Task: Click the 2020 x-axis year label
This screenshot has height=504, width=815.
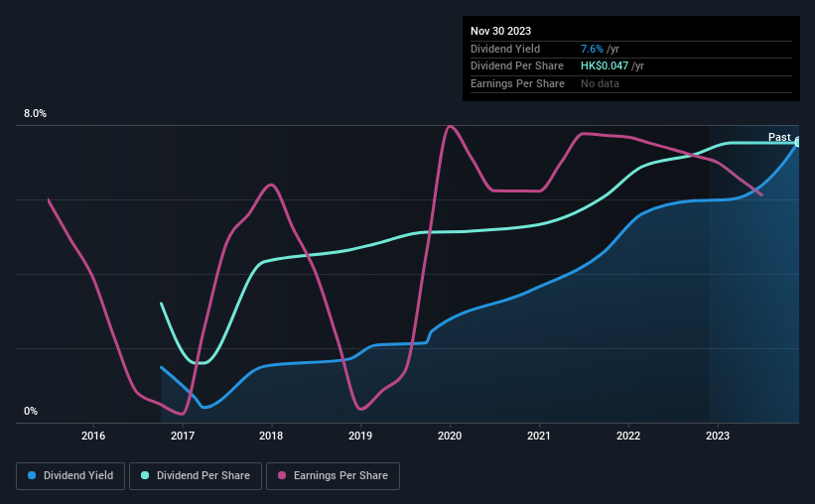Action: 450,436
